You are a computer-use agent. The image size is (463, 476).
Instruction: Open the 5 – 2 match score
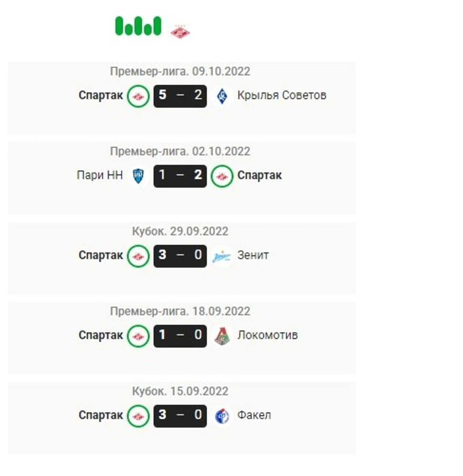[x=180, y=96]
